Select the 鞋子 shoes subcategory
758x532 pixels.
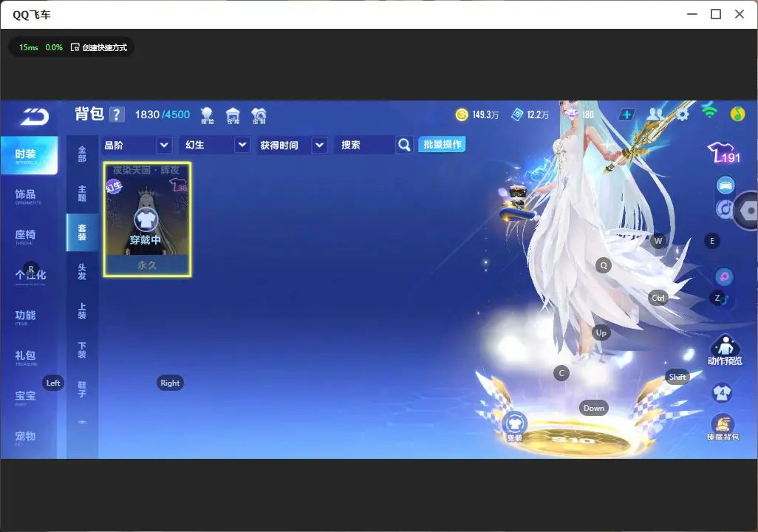(x=82, y=389)
